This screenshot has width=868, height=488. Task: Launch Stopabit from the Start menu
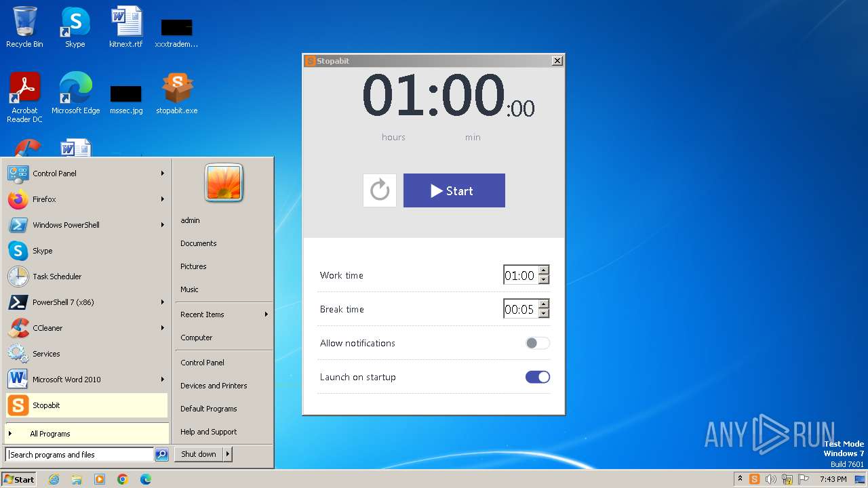pyautogui.click(x=87, y=405)
